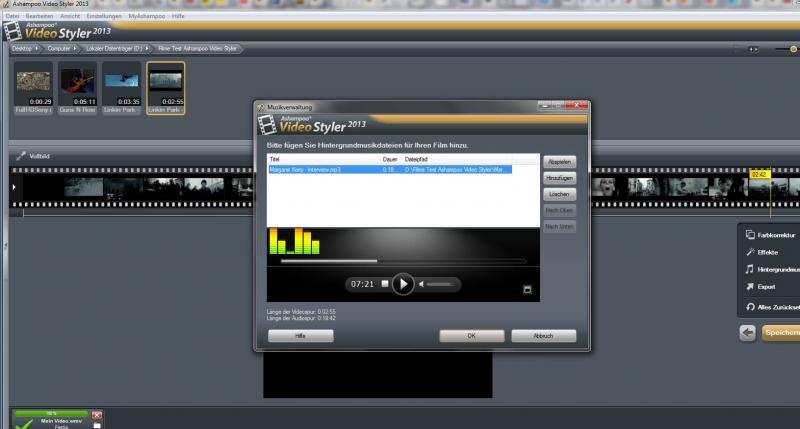This screenshot has height=429, width=800.
Task: Open the Einstellungen menu
Action: [x=104, y=16]
